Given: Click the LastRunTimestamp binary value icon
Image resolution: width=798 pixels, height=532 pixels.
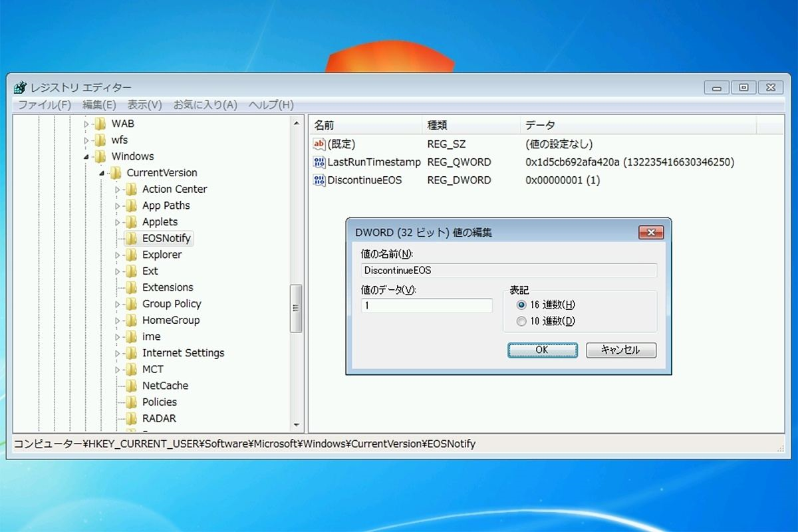Looking at the screenshot, I should pyautogui.click(x=319, y=162).
